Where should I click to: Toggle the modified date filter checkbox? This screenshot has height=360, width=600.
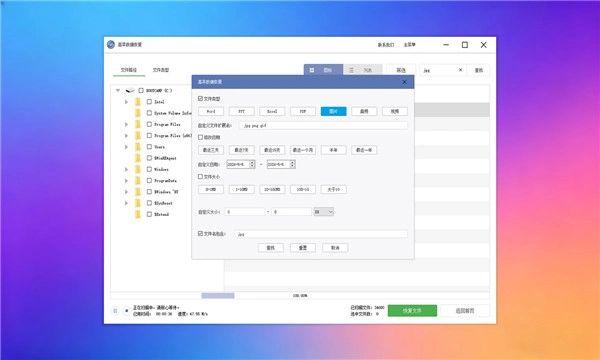coord(200,137)
